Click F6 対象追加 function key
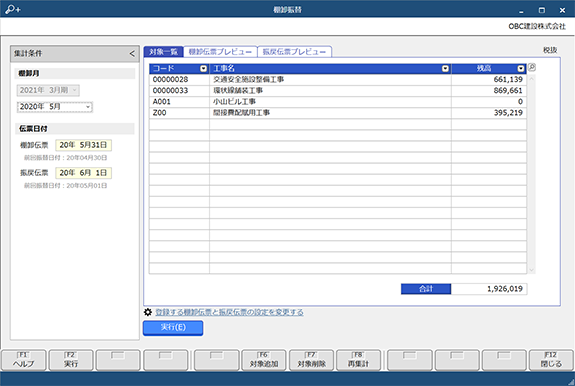 point(264,360)
